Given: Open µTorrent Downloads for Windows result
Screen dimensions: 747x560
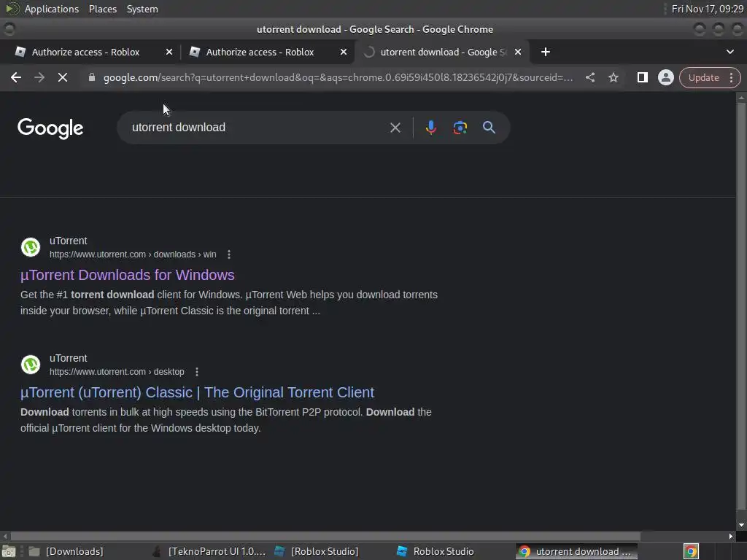Looking at the screenshot, I should click(128, 275).
